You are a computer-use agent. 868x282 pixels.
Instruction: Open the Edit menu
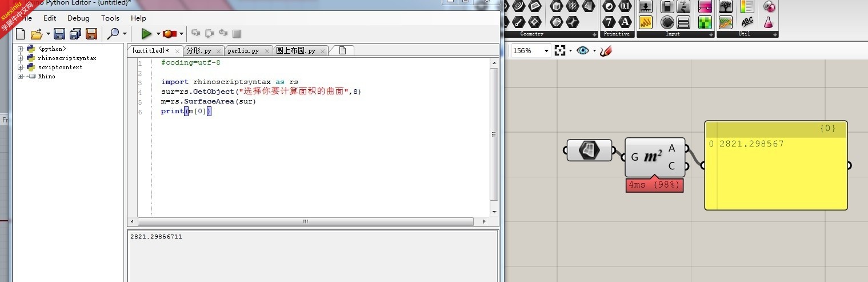click(x=50, y=18)
